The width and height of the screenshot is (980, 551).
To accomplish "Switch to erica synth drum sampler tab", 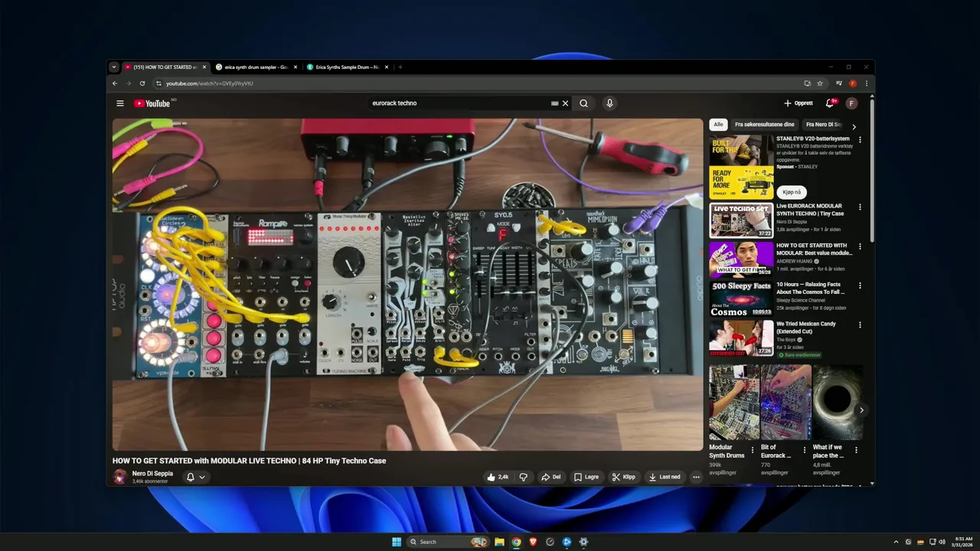I will 256,67.
